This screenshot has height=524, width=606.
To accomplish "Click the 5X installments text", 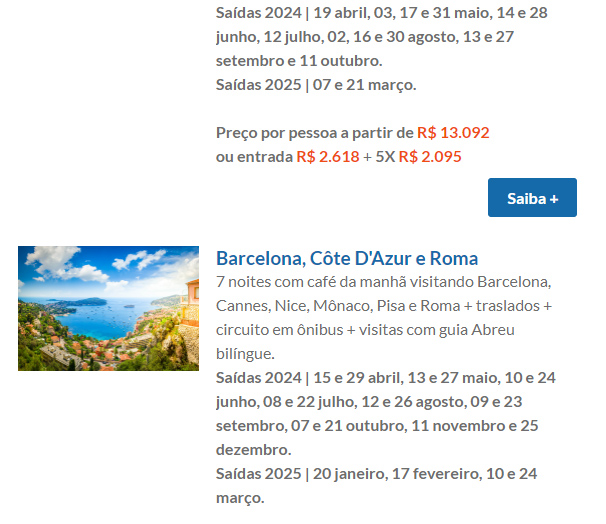I will (385, 157).
